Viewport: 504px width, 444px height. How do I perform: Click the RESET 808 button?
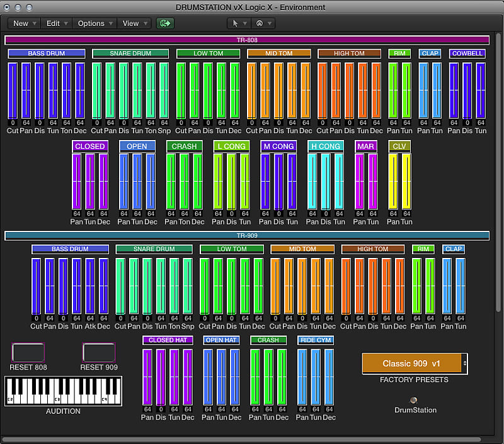(28, 353)
